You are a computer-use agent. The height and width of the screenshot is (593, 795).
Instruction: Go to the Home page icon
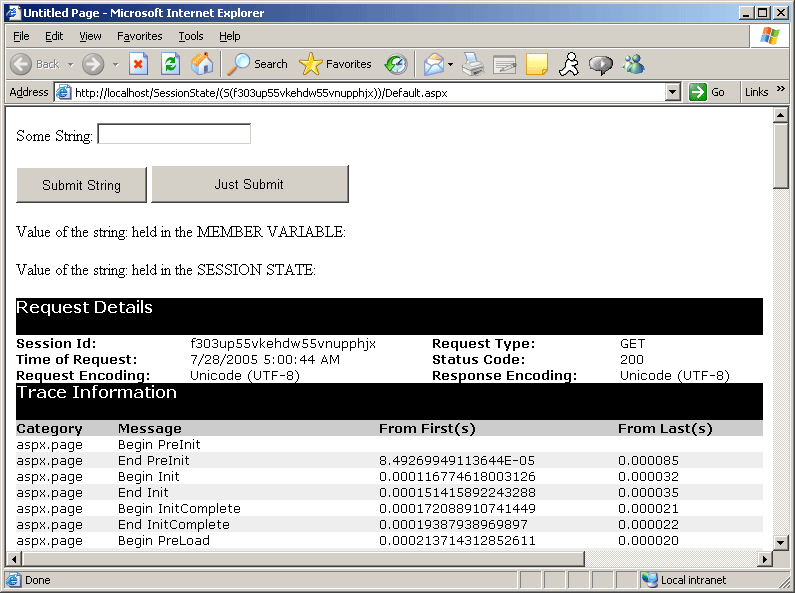pyautogui.click(x=202, y=64)
